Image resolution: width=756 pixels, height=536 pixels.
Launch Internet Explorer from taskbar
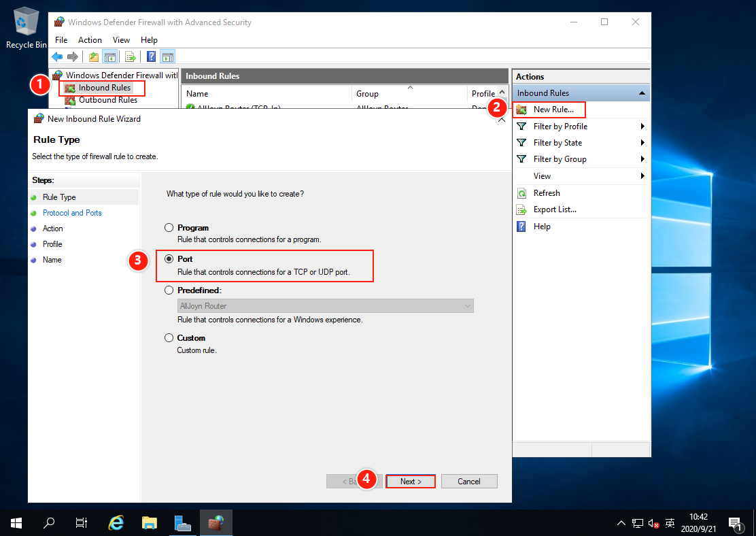coord(116,523)
